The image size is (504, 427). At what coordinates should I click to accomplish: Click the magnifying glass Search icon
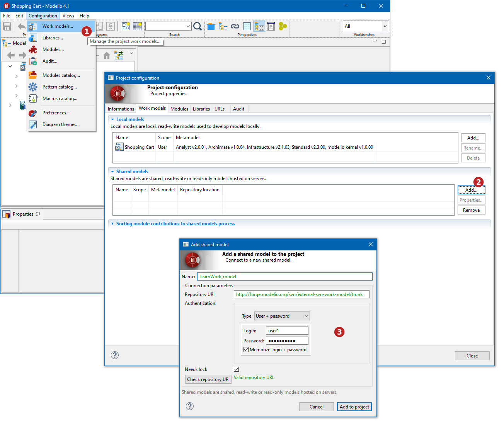pyautogui.click(x=198, y=26)
